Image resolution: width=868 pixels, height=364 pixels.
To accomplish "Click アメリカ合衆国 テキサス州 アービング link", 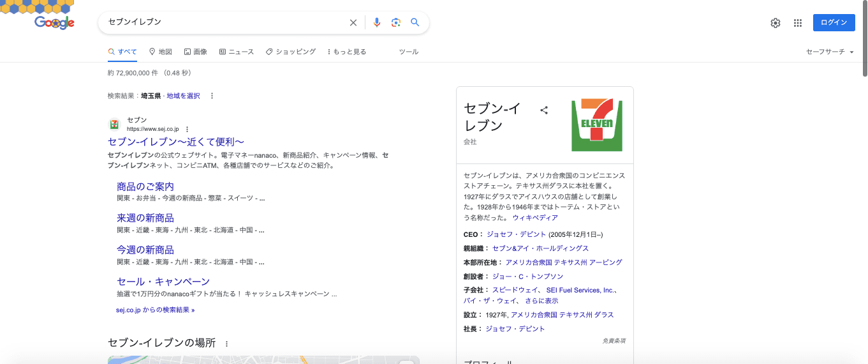I will (x=564, y=262).
